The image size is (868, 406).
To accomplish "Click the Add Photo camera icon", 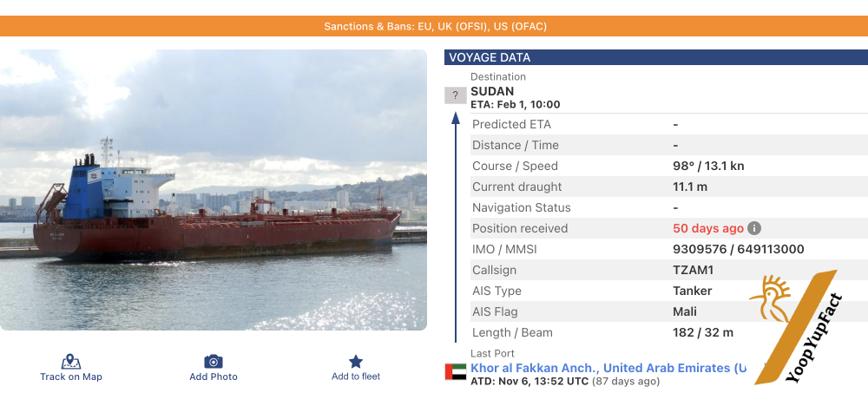I will point(214,362).
